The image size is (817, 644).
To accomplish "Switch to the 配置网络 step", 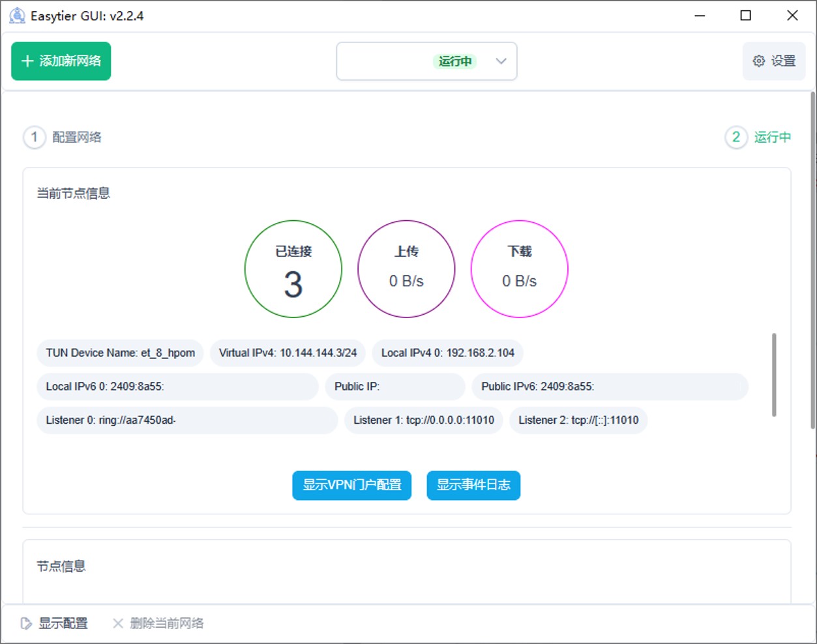I will pos(77,138).
